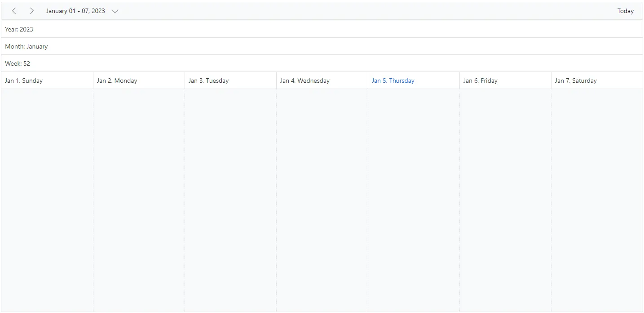
Task: Select the empty cell under Jan 4, Wednesday
Action: click(x=322, y=200)
